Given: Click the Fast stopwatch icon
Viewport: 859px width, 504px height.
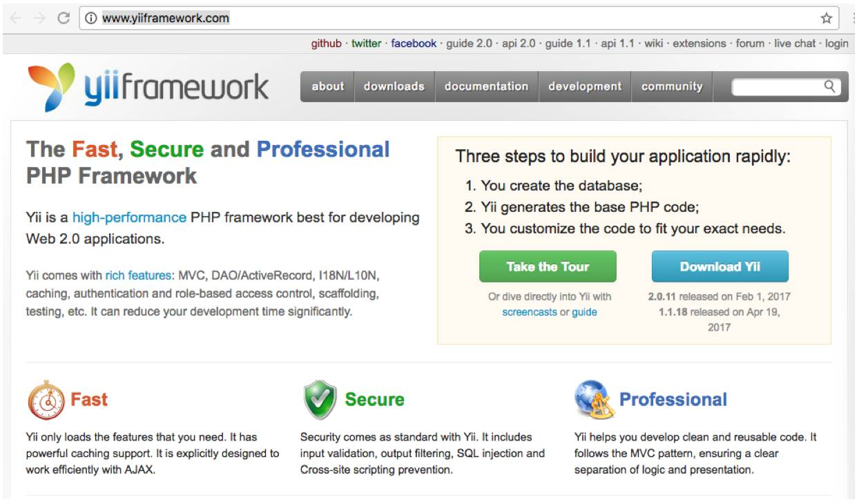Looking at the screenshot, I should tap(46, 400).
